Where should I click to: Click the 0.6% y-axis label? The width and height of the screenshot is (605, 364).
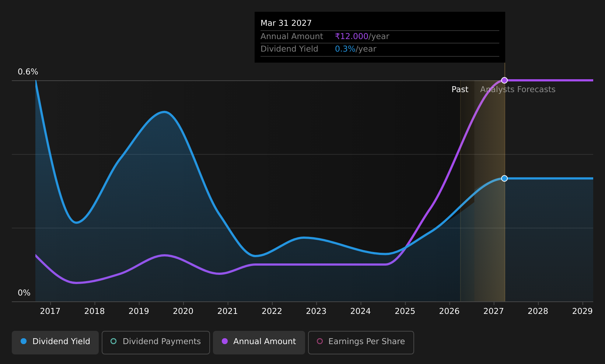coord(28,72)
